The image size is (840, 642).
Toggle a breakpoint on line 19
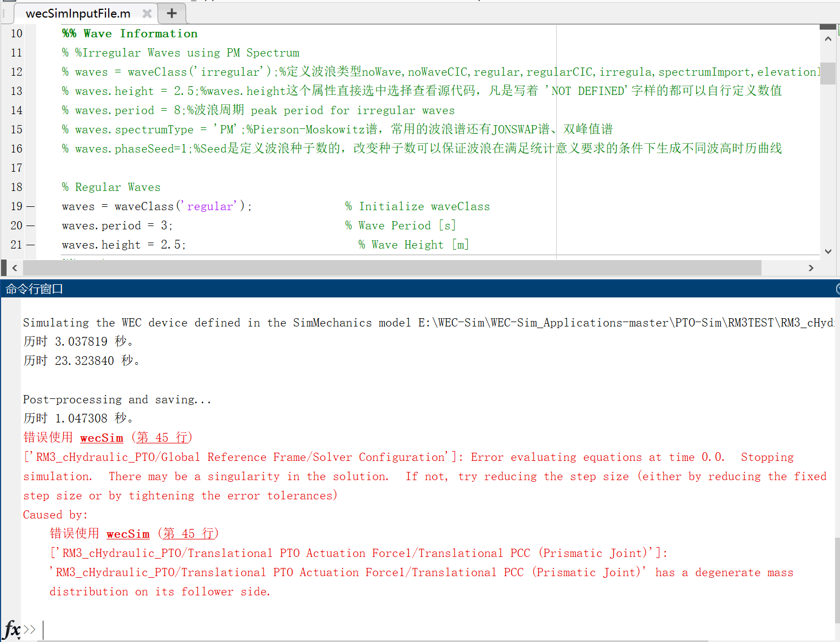[x=30, y=206]
